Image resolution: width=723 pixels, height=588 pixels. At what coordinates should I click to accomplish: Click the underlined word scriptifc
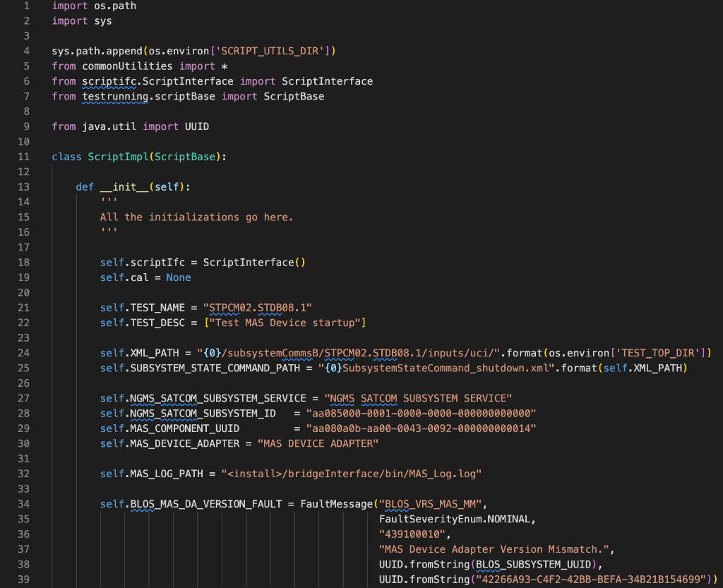click(107, 81)
